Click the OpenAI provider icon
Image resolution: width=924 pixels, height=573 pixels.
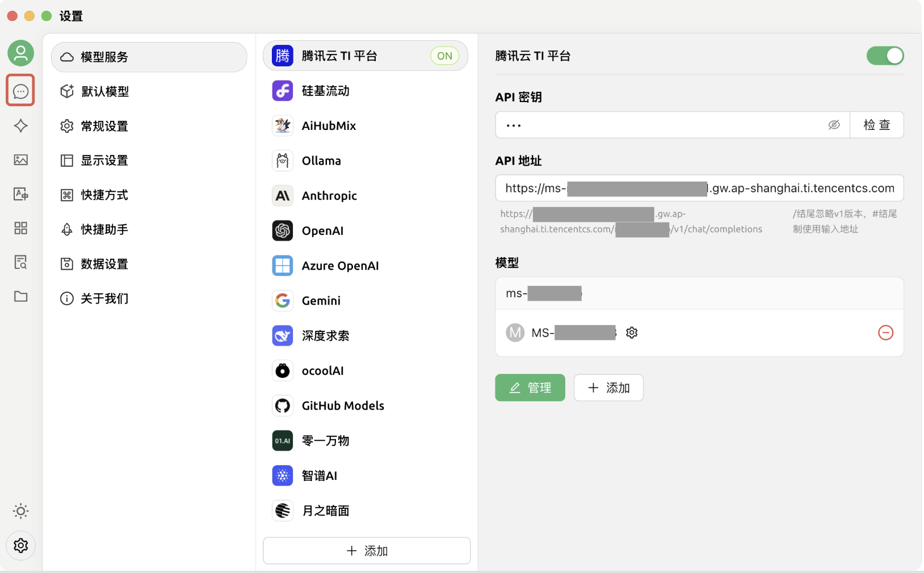point(283,230)
